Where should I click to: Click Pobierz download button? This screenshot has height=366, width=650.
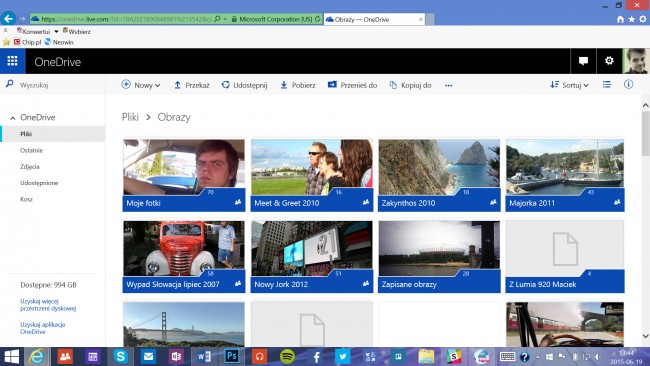pos(298,85)
